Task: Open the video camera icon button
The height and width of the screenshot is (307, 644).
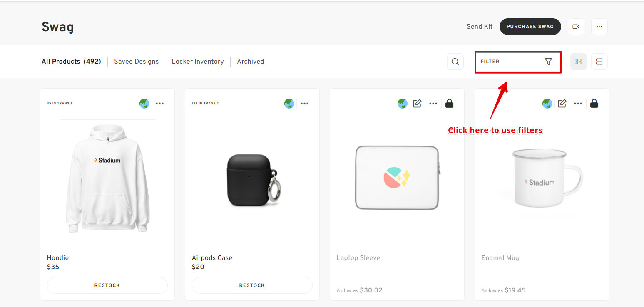Action: 576,27
